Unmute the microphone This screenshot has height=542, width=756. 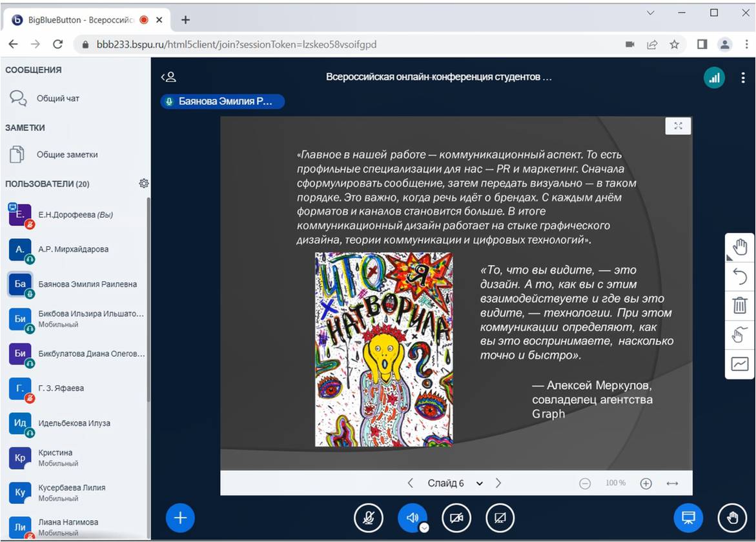click(x=369, y=517)
